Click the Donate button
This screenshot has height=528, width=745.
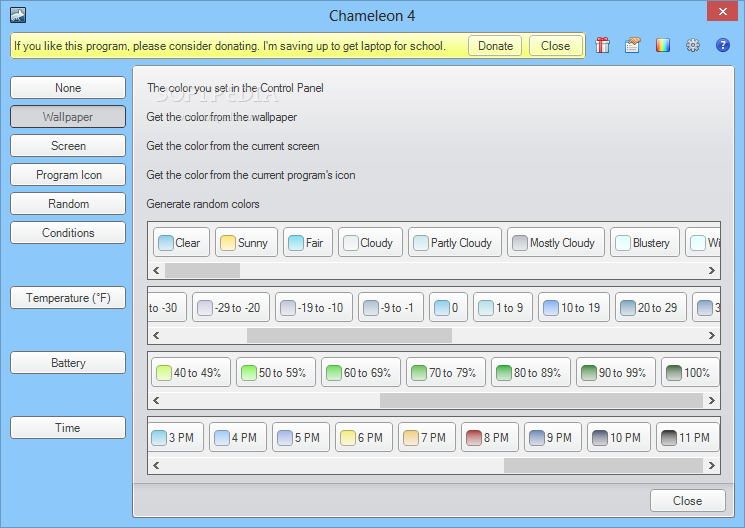[495, 46]
